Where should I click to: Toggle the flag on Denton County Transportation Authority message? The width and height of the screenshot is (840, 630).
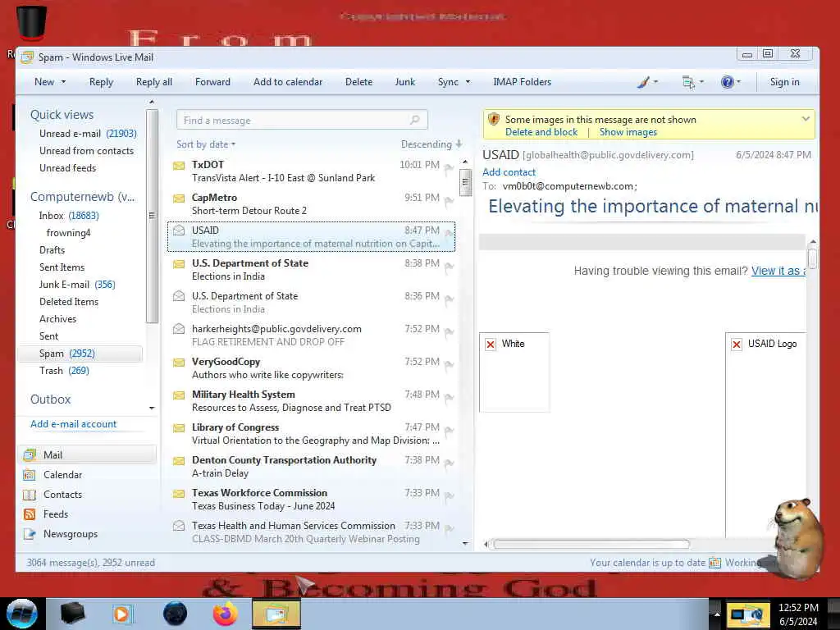(449, 464)
